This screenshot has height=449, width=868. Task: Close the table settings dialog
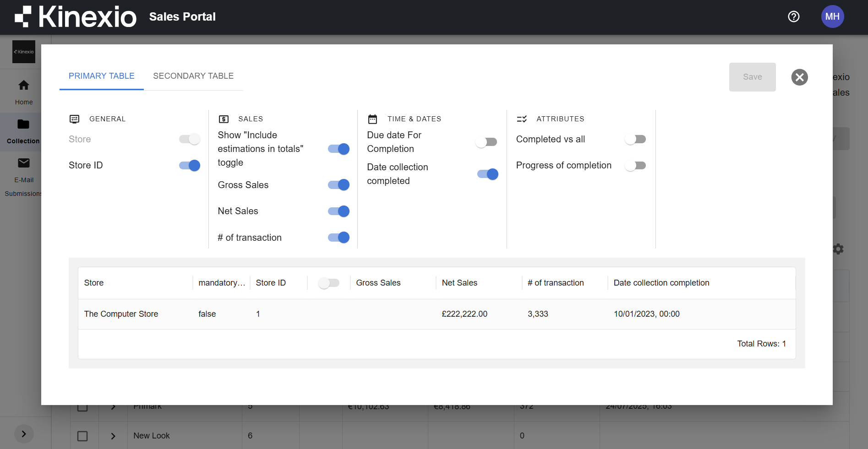coord(799,77)
